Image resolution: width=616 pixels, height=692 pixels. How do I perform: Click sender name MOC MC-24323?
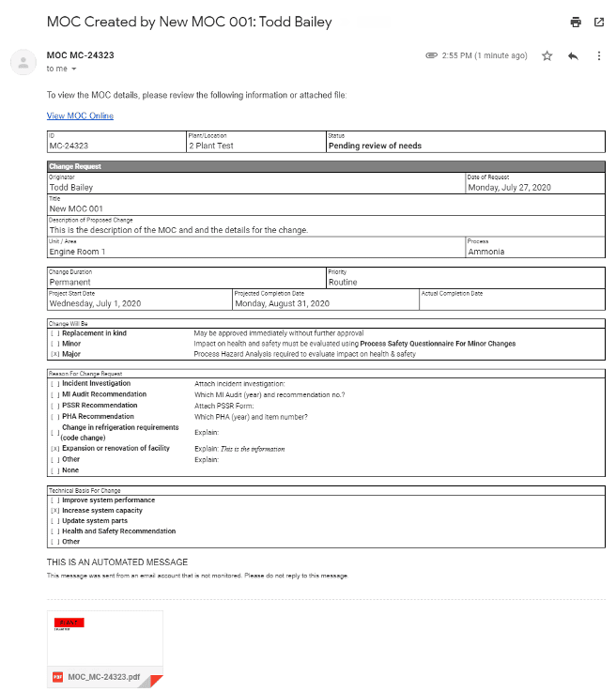pyautogui.click(x=80, y=55)
